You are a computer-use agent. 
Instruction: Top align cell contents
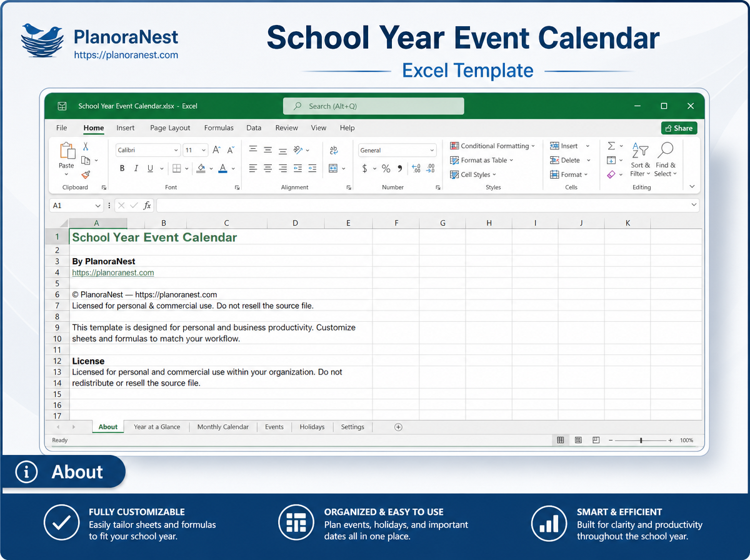[253, 150]
